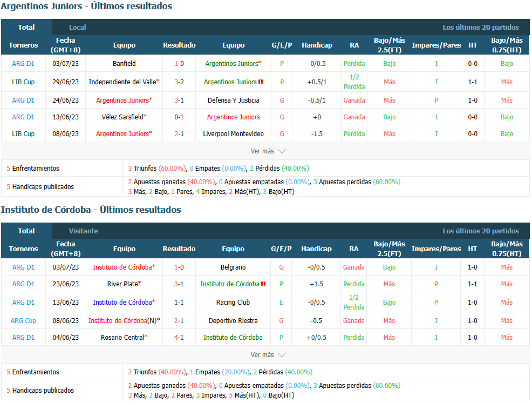This screenshot has width=532, height=403.
Task: Click Racing Club team name
Action: click(x=233, y=303)
